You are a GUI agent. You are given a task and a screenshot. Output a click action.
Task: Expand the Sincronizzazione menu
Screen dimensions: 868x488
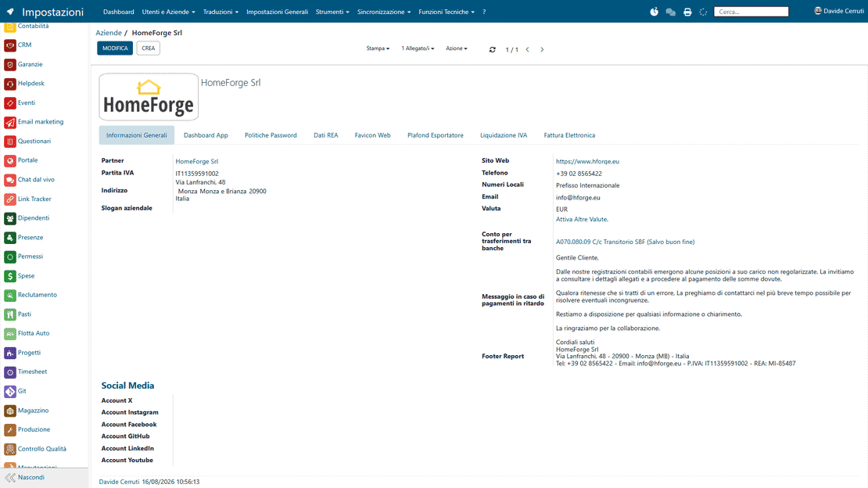pos(384,12)
